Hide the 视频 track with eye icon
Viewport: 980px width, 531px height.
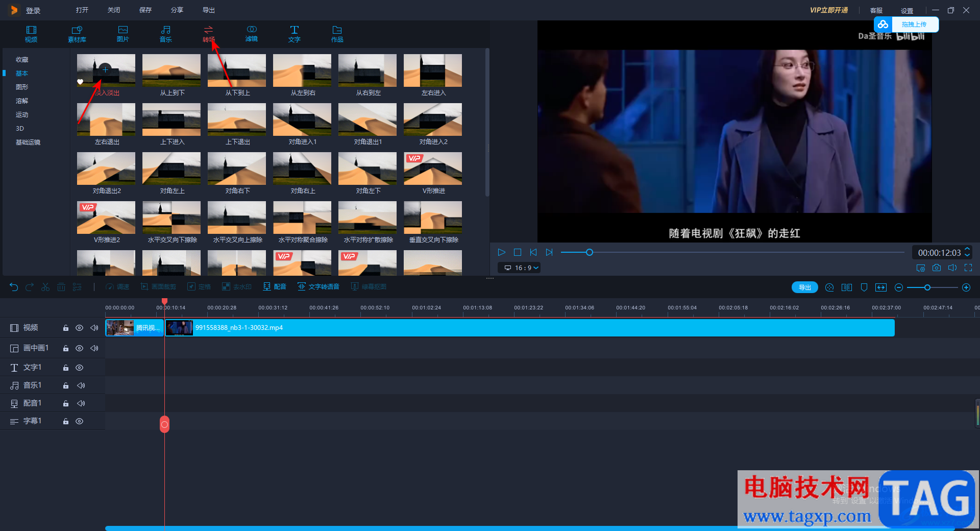coord(79,328)
